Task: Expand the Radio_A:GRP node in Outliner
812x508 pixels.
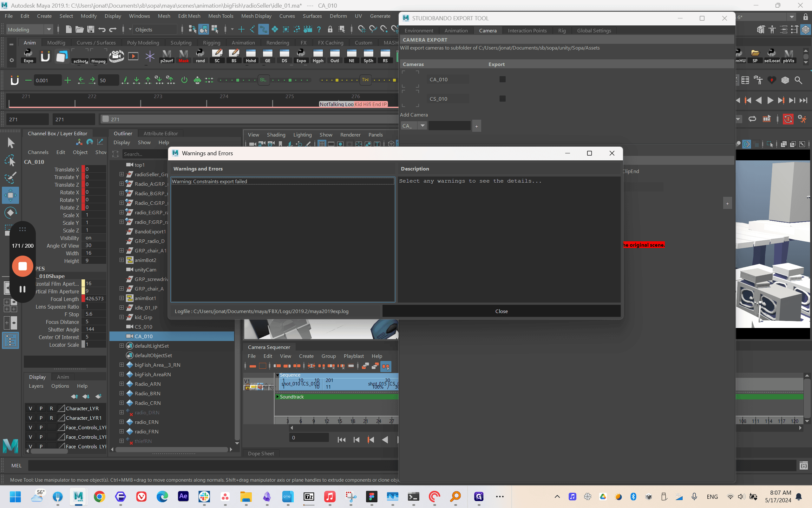Action: tap(121, 184)
